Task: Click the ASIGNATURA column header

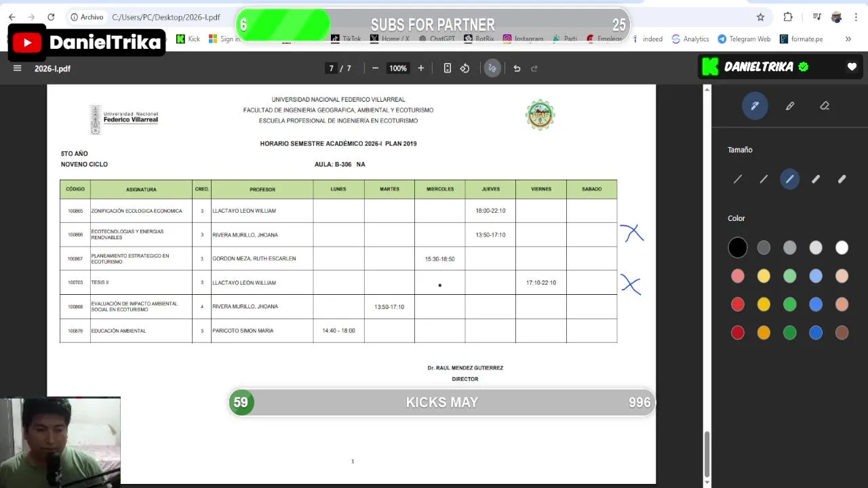Action: pyautogui.click(x=141, y=189)
